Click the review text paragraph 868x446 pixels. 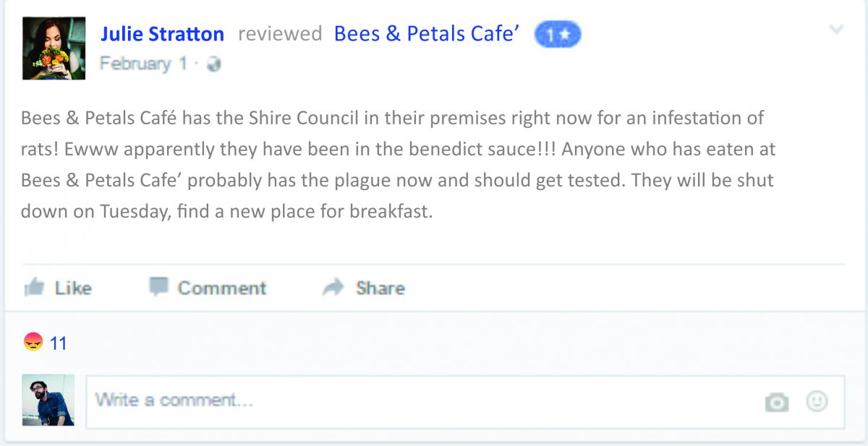point(398,165)
